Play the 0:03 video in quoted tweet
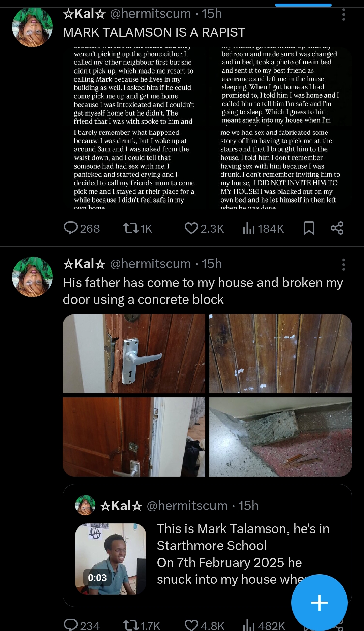 (x=111, y=559)
